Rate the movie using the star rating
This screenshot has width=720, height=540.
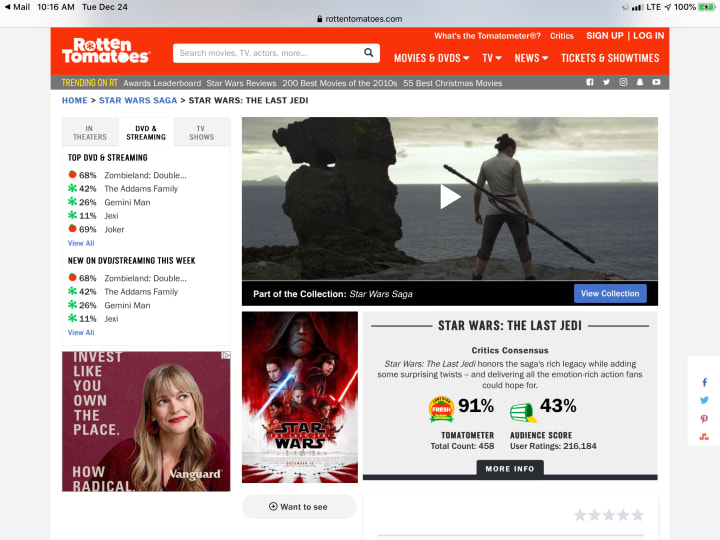pyautogui.click(x=609, y=515)
